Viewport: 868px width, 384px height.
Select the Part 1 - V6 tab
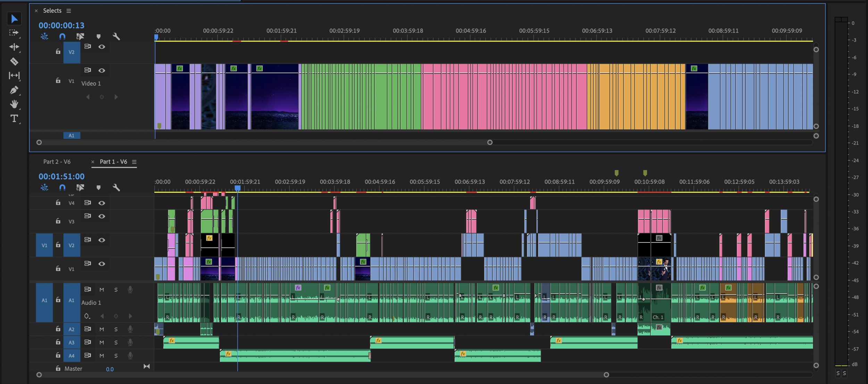(x=114, y=162)
